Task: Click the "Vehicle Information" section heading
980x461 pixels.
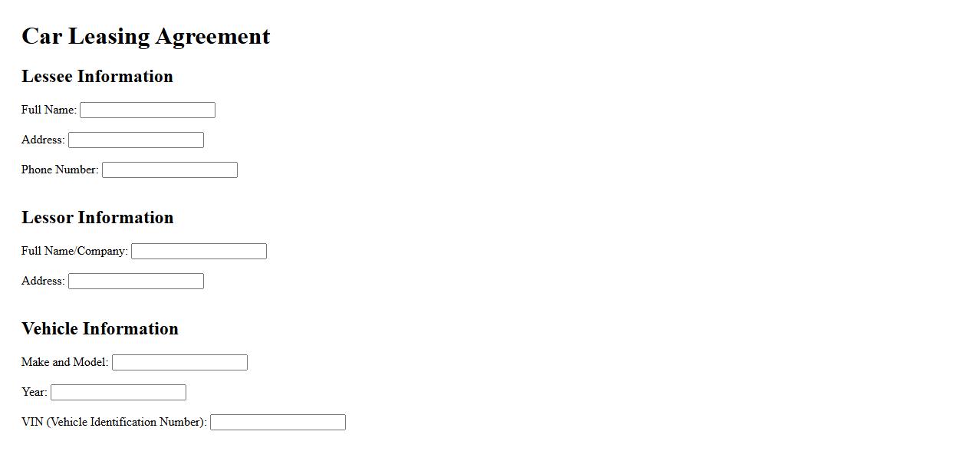Action: tap(100, 329)
